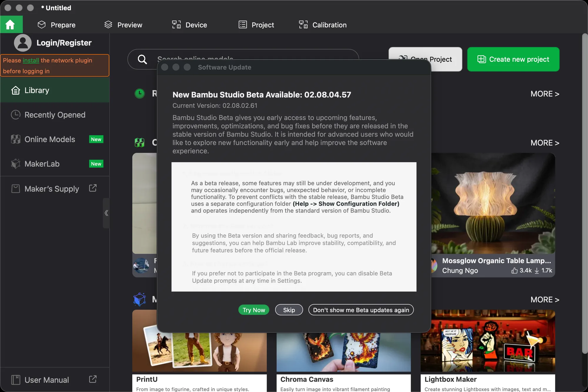Viewport: 588px width, 392px height.
Task: Click the Login/Register label
Action: click(x=64, y=43)
